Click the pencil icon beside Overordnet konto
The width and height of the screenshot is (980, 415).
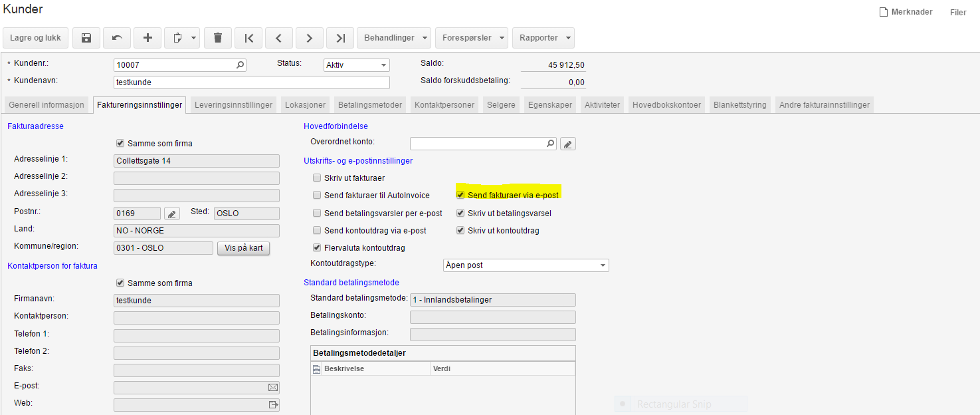pyautogui.click(x=568, y=143)
